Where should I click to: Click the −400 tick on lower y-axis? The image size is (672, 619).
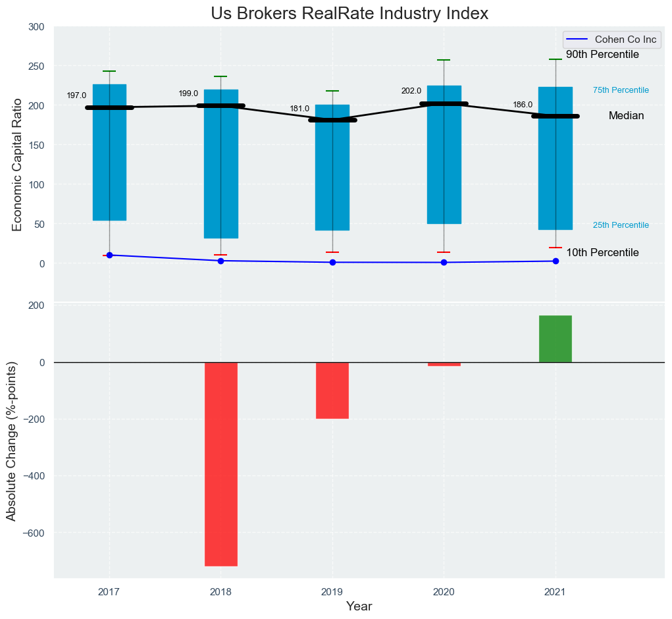pyautogui.click(x=33, y=476)
